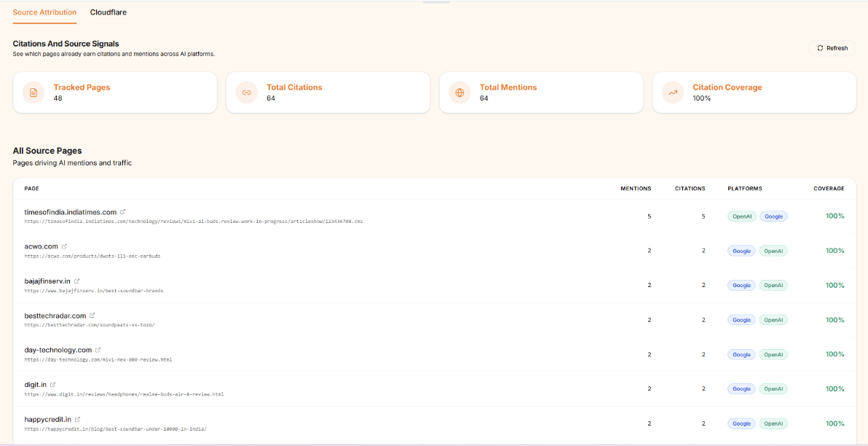Image resolution: width=868 pixels, height=446 pixels.
Task: Click the besttechradar soundpeats-vs-tozo URL
Action: pyautogui.click(x=89, y=325)
